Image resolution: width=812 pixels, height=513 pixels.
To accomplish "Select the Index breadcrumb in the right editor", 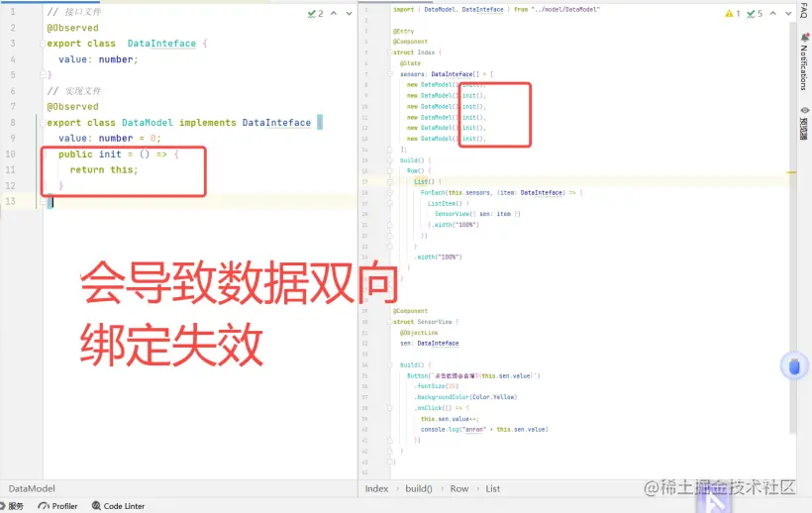I will 376,488.
